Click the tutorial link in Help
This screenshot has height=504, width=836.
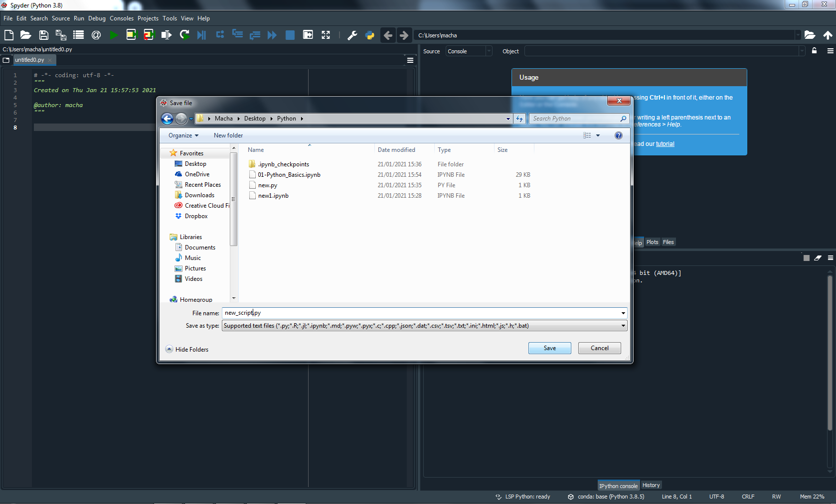pos(665,144)
